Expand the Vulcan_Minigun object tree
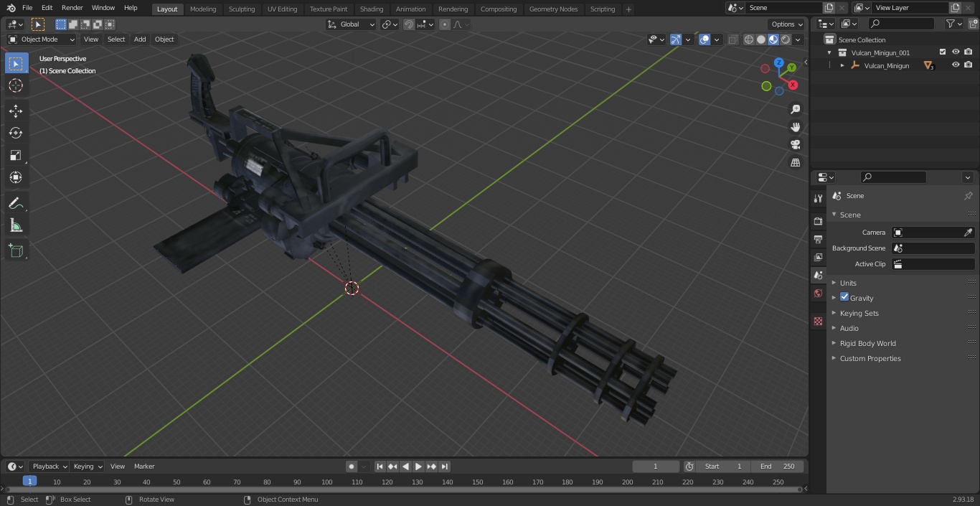This screenshot has width=980, height=506. (842, 65)
